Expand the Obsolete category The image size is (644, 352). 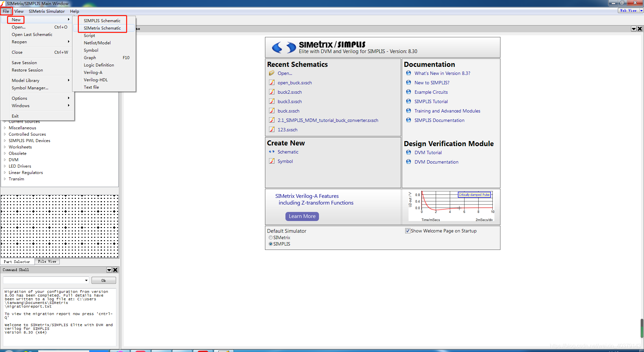coord(5,153)
